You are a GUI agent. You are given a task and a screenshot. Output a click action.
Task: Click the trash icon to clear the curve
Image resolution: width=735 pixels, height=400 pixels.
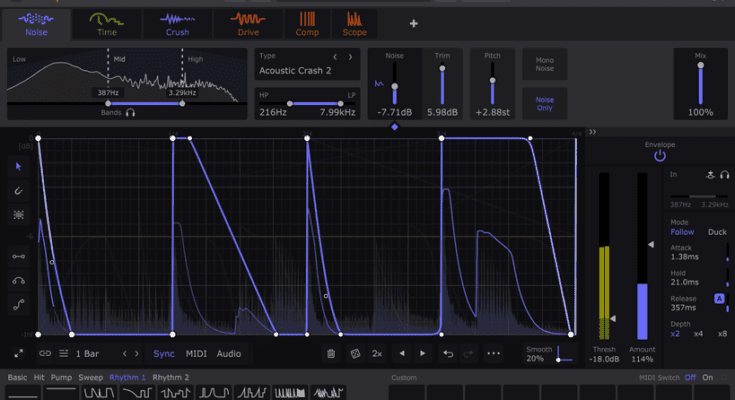click(331, 353)
